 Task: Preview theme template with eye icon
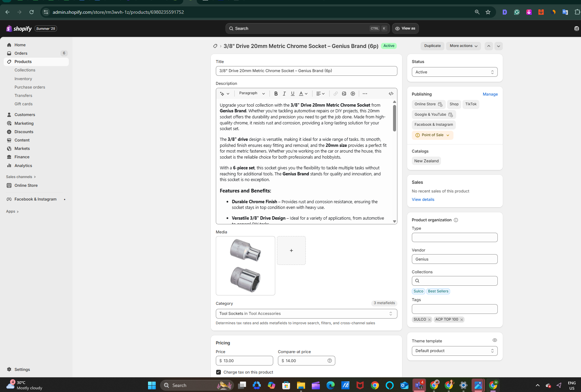[x=495, y=340]
